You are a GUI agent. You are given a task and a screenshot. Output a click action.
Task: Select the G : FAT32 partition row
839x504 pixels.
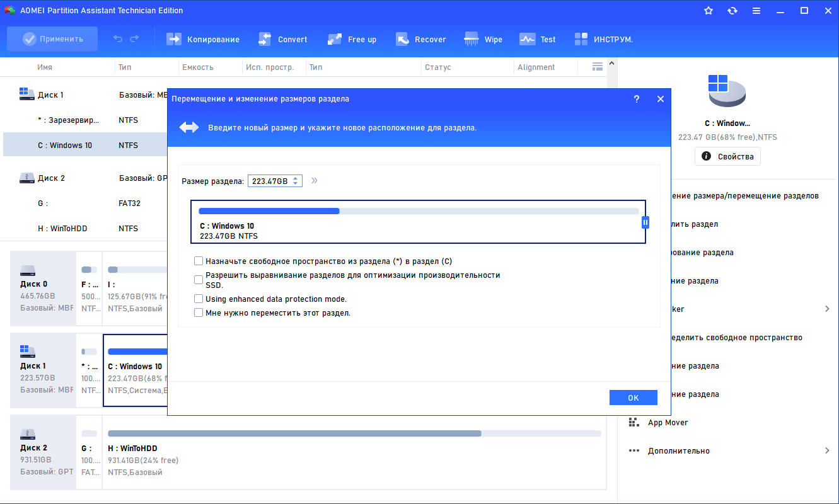pyautogui.click(x=85, y=203)
